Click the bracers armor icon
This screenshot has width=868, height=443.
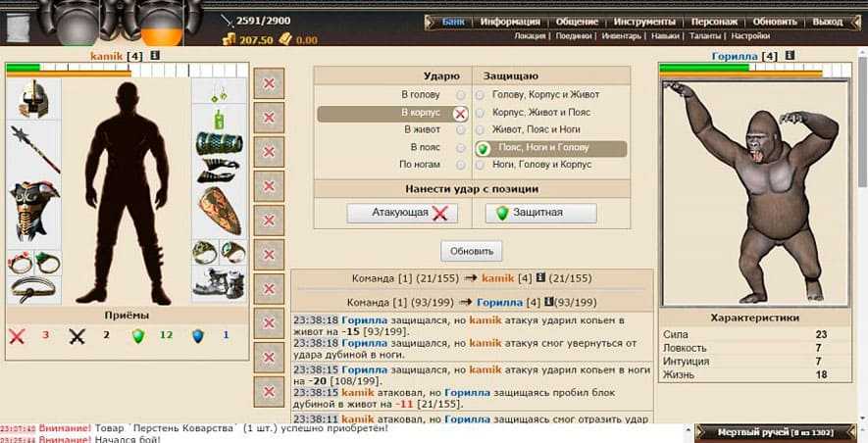218,143
